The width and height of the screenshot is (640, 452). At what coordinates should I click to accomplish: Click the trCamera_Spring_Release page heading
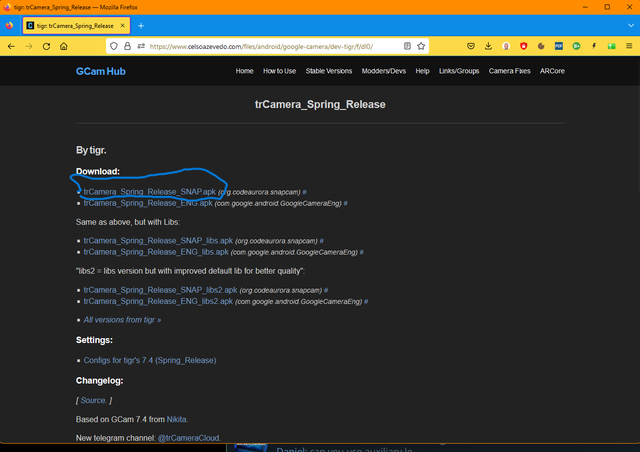tap(320, 105)
